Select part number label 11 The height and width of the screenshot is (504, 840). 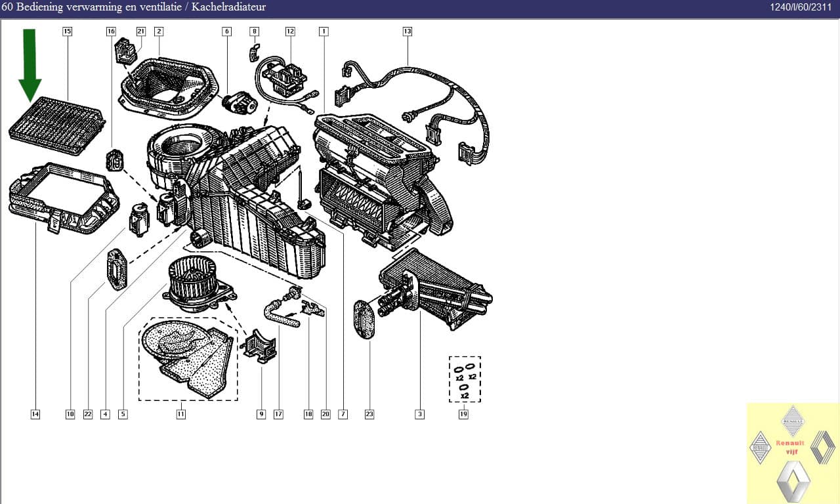pyautogui.click(x=180, y=414)
